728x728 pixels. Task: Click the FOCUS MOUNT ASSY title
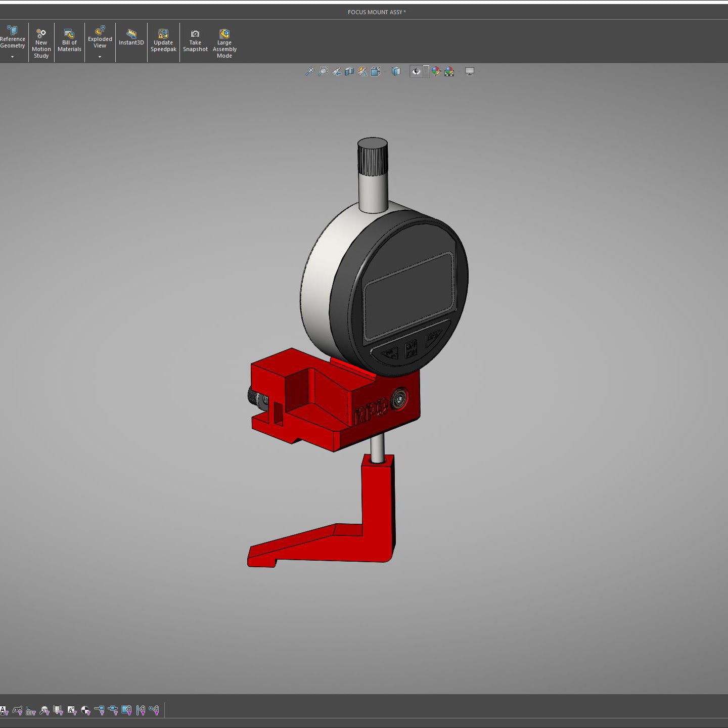(x=377, y=12)
